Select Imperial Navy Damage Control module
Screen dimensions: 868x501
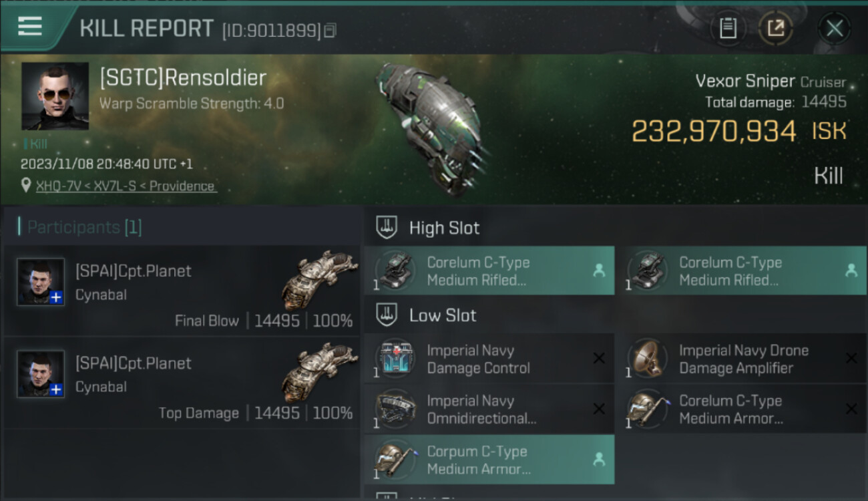(489, 359)
